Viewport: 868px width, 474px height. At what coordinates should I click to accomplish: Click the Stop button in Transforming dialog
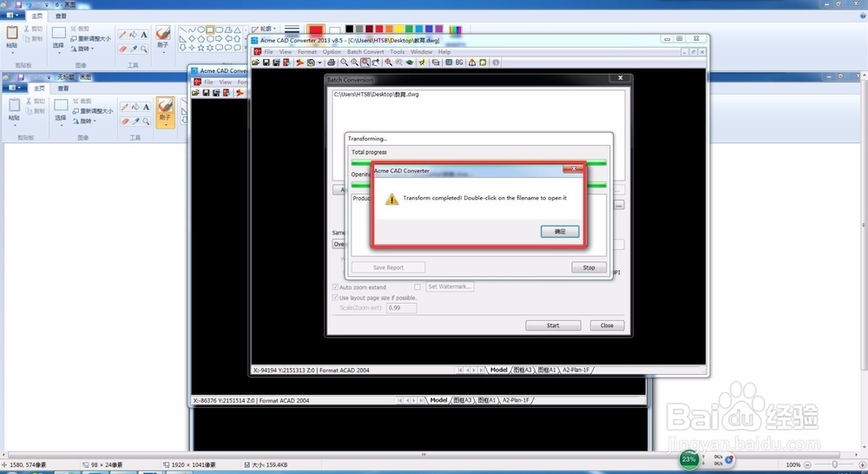pyautogui.click(x=589, y=267)
